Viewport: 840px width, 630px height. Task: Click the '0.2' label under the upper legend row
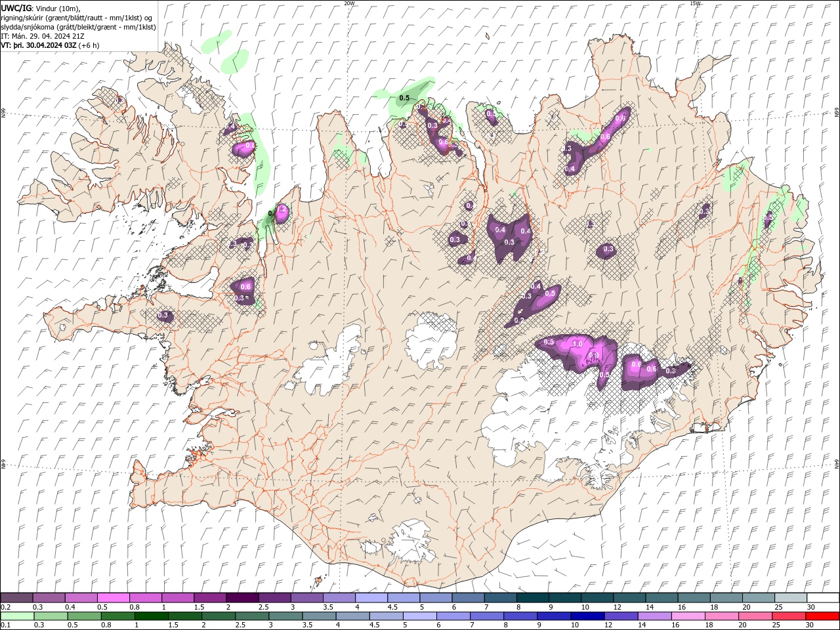(5, 607)
